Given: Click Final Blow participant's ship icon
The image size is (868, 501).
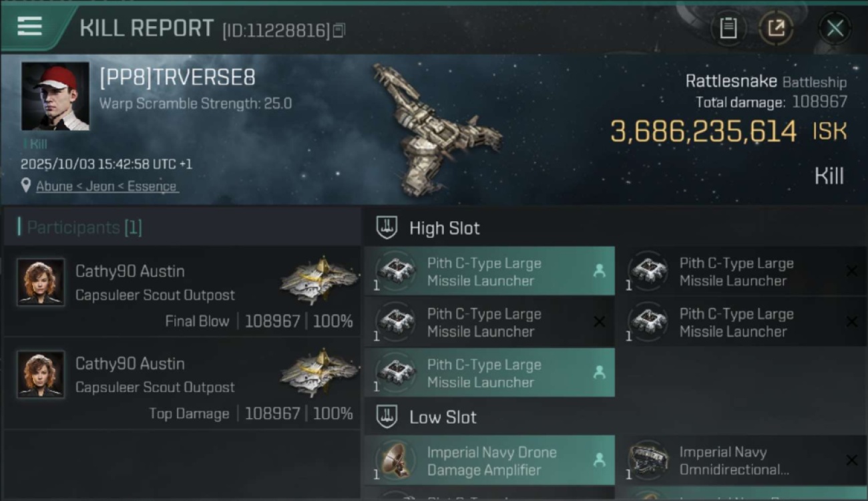Looking at the screenshot, I should [x=319, y=279].
